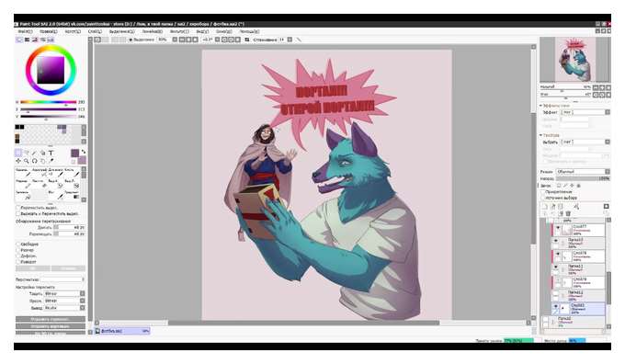The height and width of the screenshot is (364, 625).
Task: Choose the Маркер marker tool
Action: coord(23,184)
